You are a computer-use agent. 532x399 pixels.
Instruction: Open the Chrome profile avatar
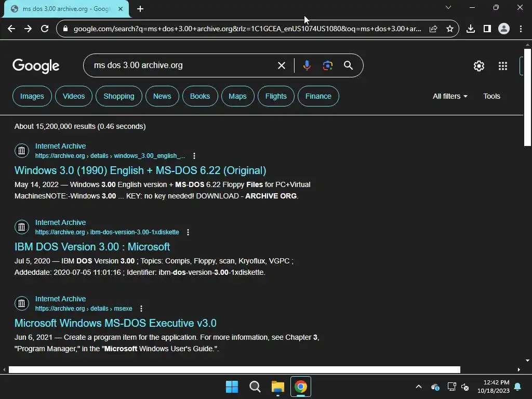[504, 29]
